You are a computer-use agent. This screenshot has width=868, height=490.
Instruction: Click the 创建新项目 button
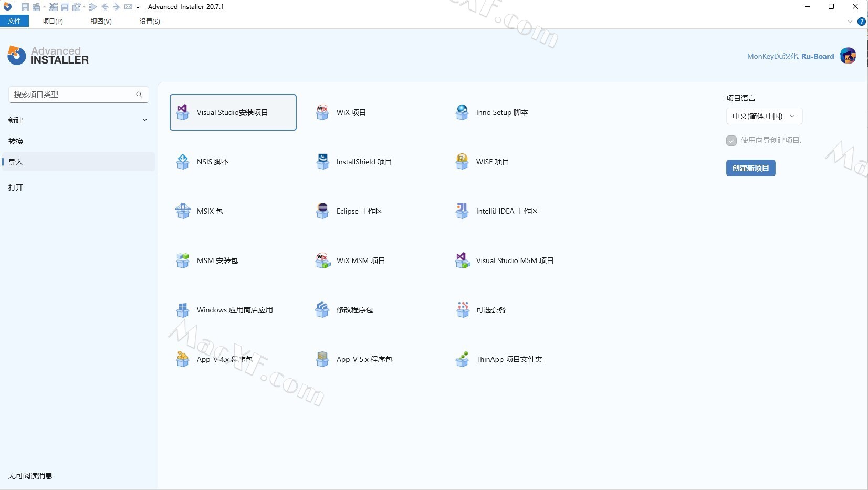click(x=751, y=168)
